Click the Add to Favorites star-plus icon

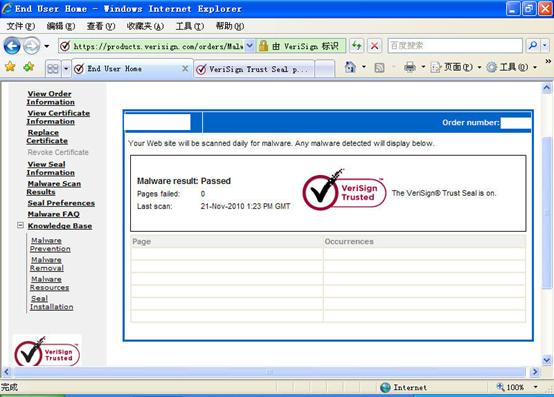(x=29, y=66)
